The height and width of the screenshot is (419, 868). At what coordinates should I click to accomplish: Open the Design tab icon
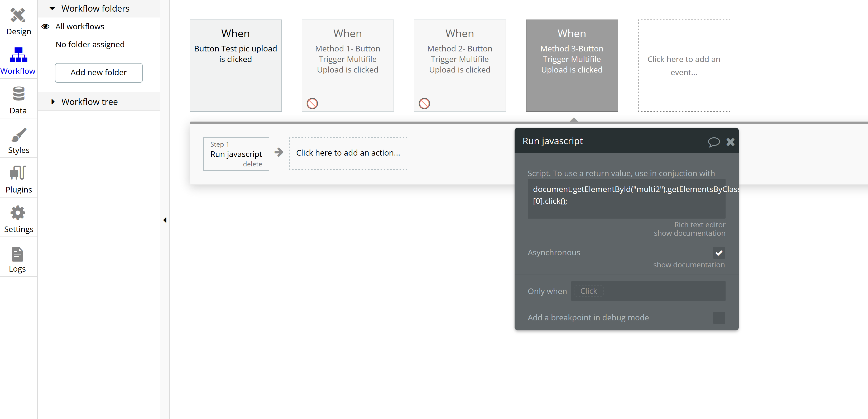pyautogui.click(x=18, y=15)
